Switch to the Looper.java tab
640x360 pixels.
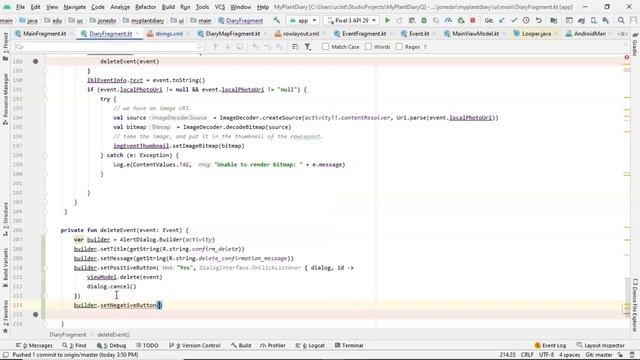[536, 34]
